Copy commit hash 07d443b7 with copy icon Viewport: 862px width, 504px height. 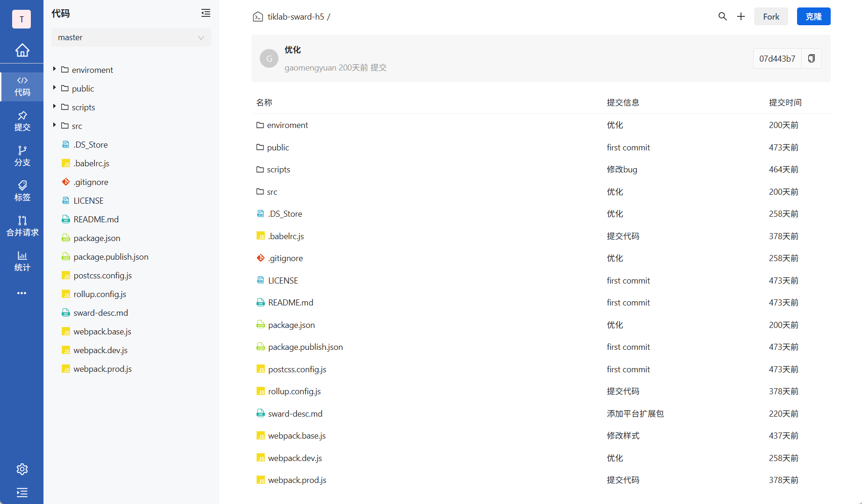[812, 58]
